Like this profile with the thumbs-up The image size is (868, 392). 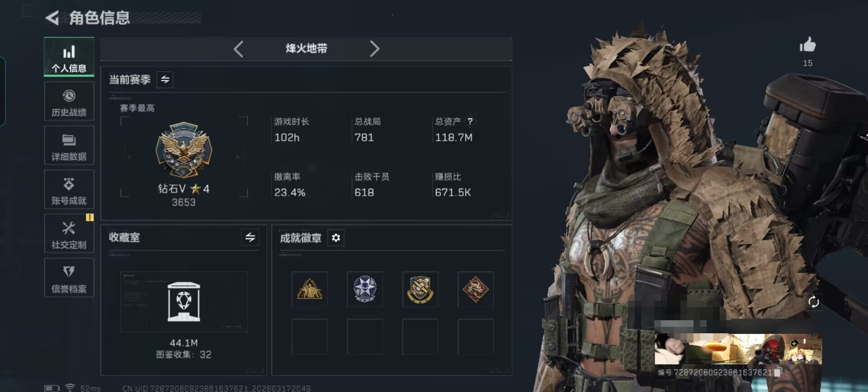coord(807,44)
